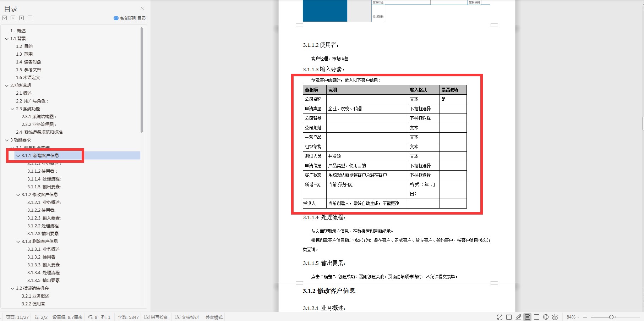Screen dimensions: 644x321
Task: Toggle eye protection mode icon
Action: (555, 317)
